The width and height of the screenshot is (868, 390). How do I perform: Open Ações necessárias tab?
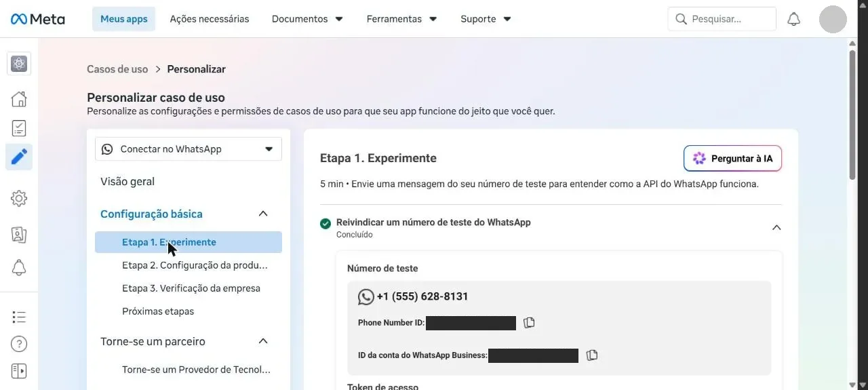(x=210, y=19)
